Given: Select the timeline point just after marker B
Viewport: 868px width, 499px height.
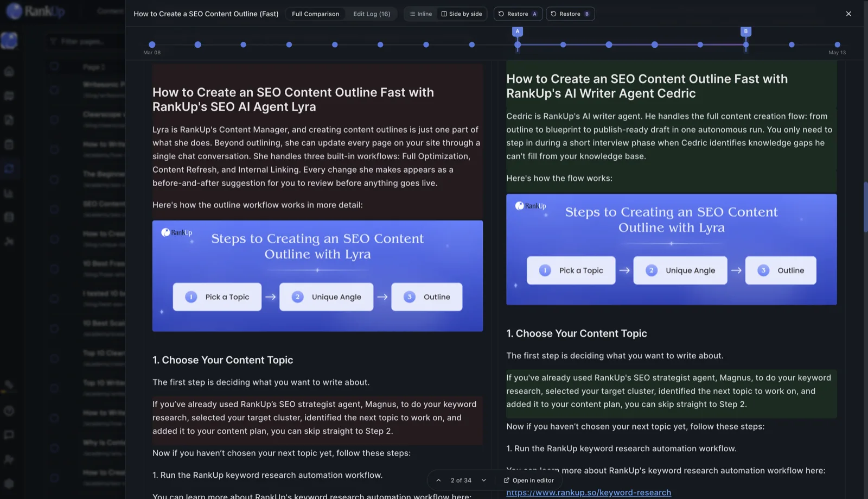Looking at the screenshot, I should (x=792, y=45).
